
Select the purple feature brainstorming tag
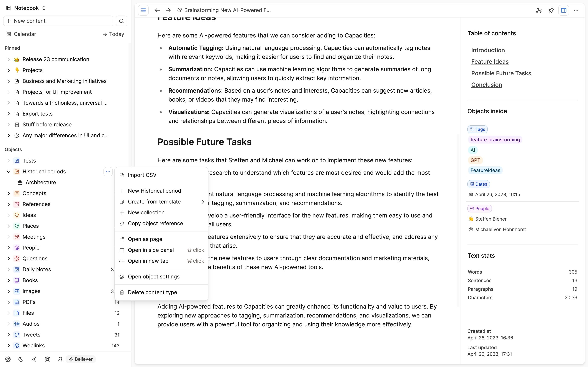pos(495,140)
